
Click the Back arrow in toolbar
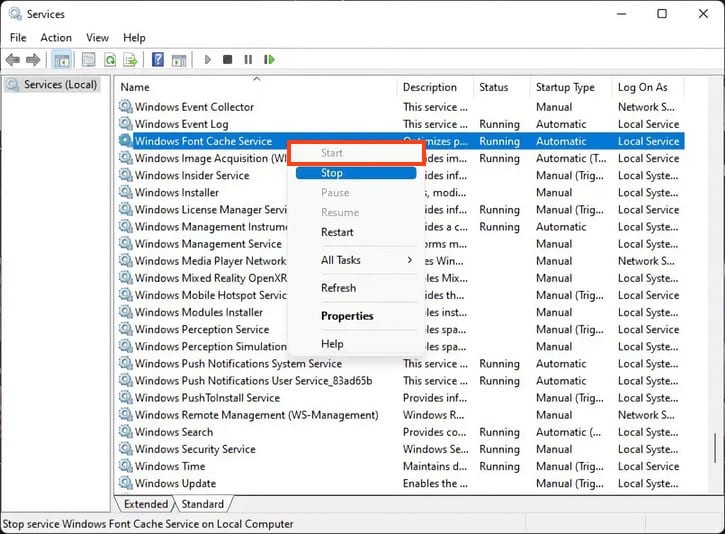[14, 60]
